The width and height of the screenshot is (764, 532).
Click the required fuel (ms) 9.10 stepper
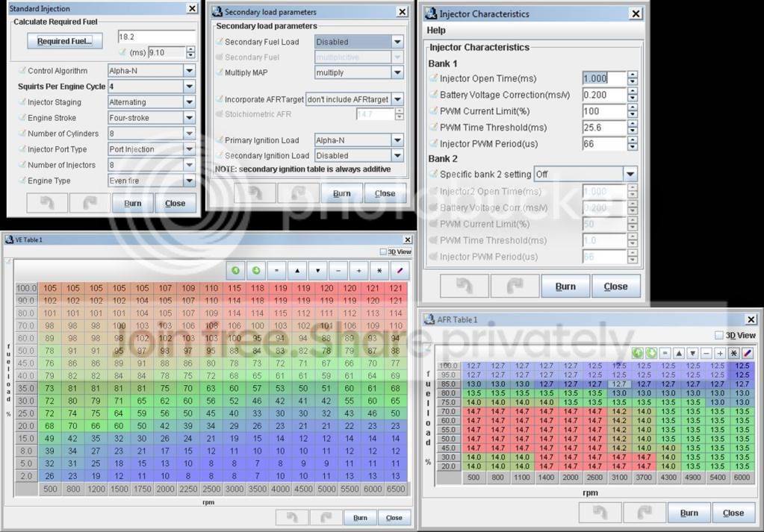pos(190,52)
